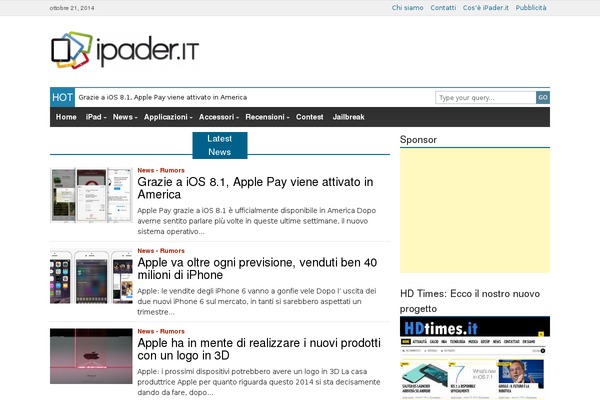Open thumbnail of the iOS 8.1 Apple Pay article
Viewport: 600px width, 400px height.
(x=91, y=195)
